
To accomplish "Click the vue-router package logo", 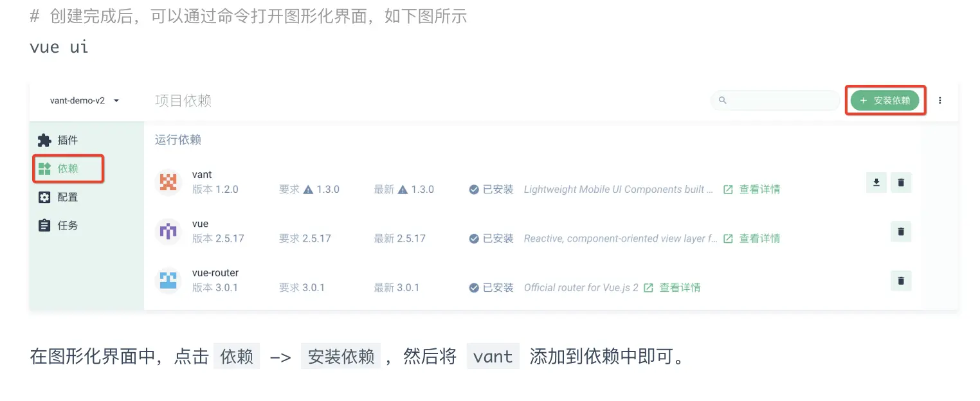I will coord(168,280).
